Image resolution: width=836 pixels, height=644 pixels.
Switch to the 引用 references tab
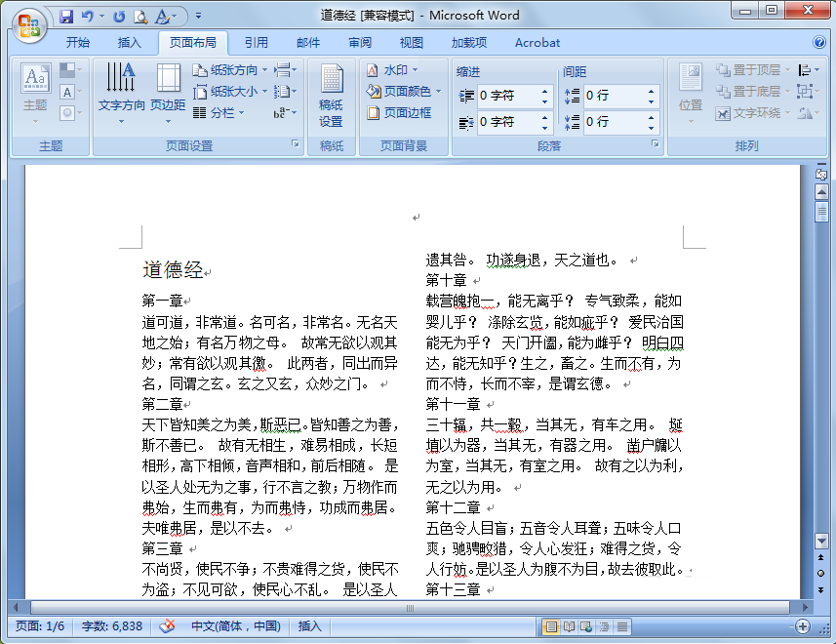[x=257, y=43]
